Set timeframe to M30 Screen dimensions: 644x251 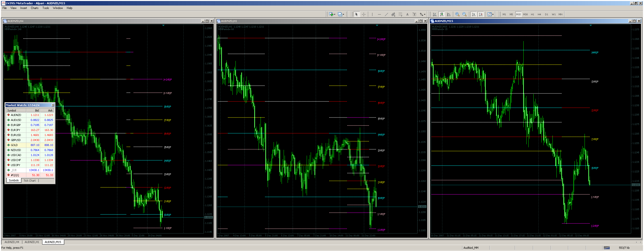pyautogui.click(x=525, y=14)
